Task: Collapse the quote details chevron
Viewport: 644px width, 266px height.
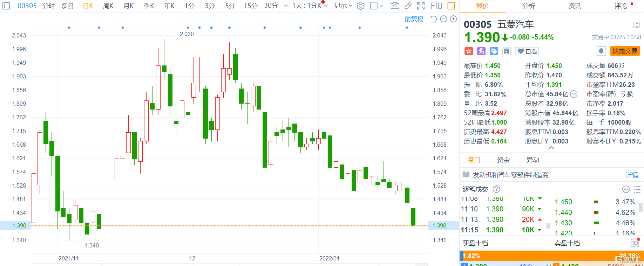Action: pos(551,148)
